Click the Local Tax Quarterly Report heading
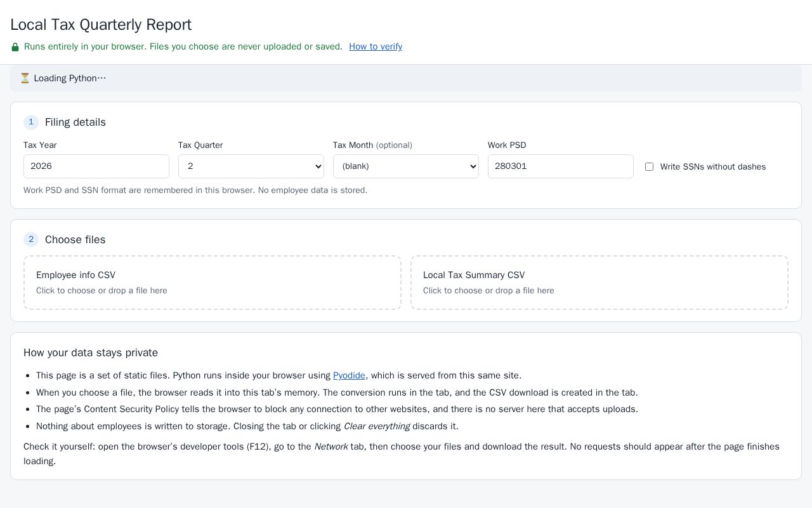 (x=101, y=25)
